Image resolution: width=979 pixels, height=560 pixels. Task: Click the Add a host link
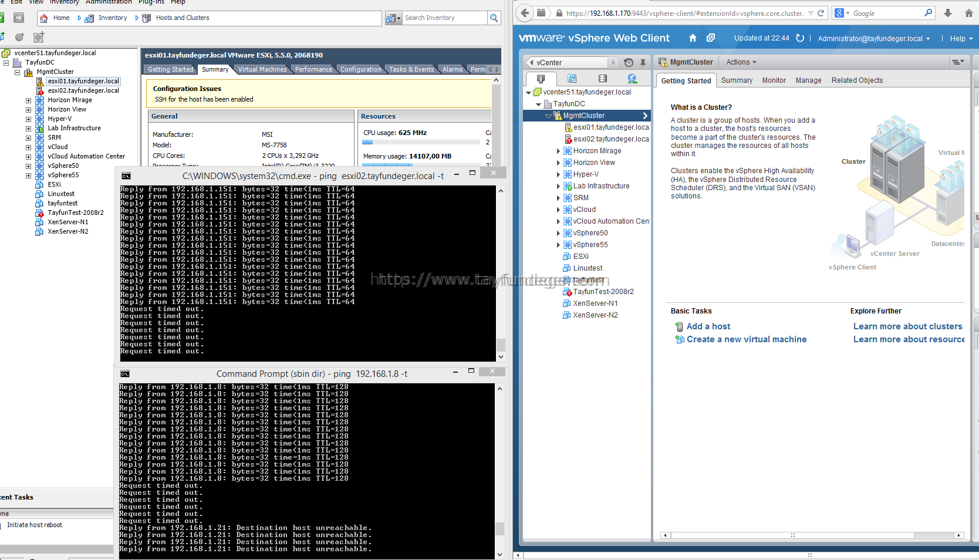tap(708, 326)
